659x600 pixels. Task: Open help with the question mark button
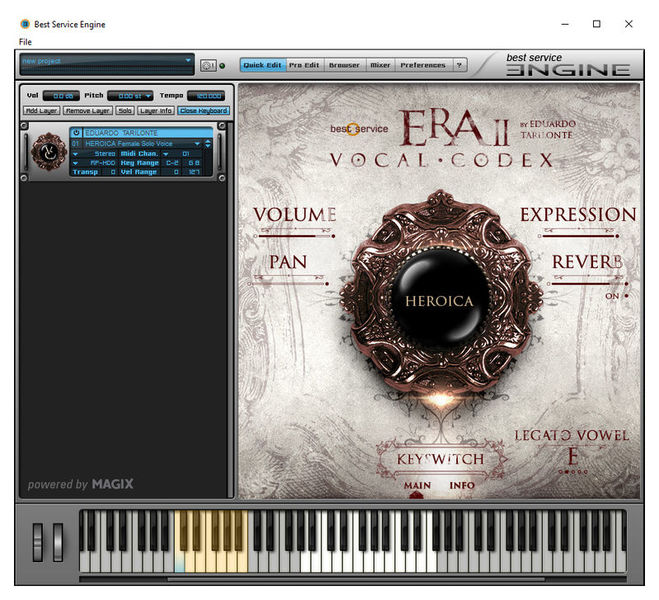[x=459, y=65]
